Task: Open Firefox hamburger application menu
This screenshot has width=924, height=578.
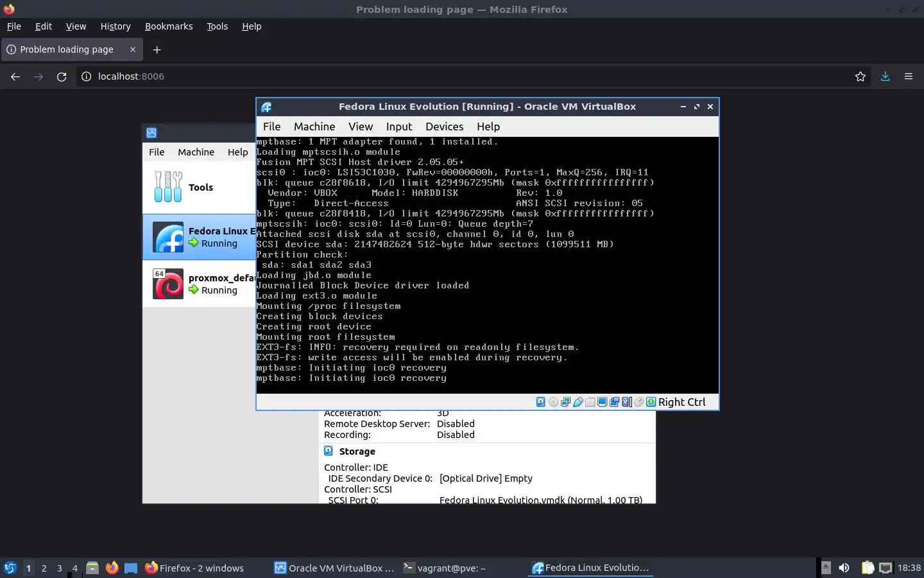Action: click(x=909, y=76)
